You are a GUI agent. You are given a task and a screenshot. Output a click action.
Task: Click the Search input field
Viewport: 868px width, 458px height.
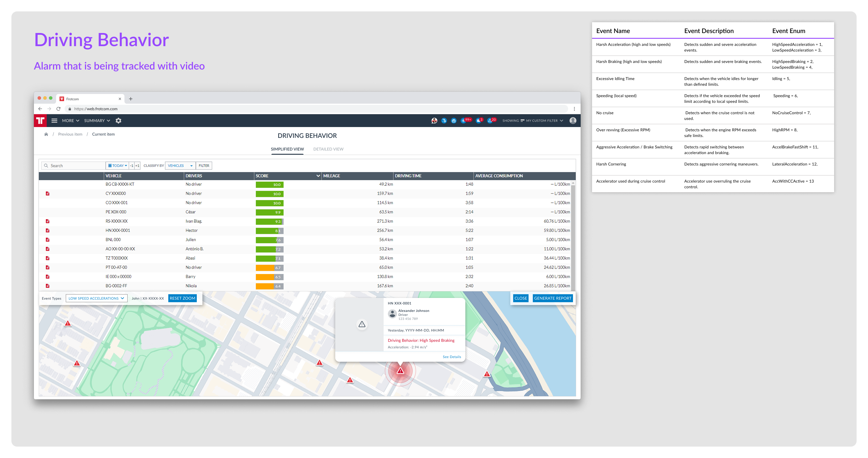(x=73, y=165)
